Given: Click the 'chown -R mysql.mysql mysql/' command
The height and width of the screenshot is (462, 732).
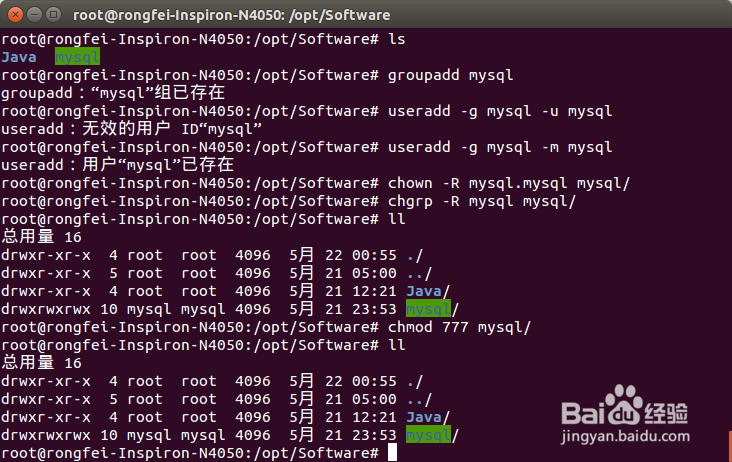Looking at the screenshot, I should click(x=509, y=183).
